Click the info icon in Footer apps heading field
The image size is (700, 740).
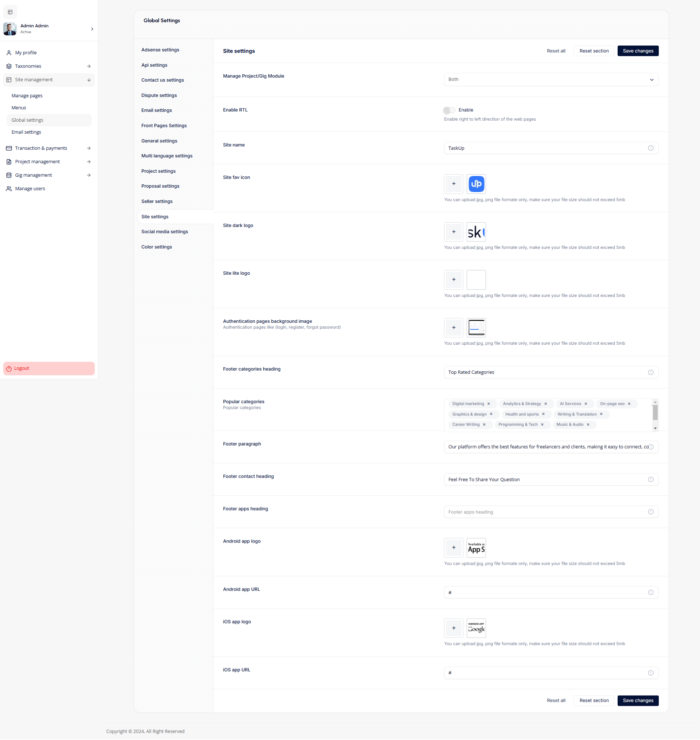click(650, 512)
